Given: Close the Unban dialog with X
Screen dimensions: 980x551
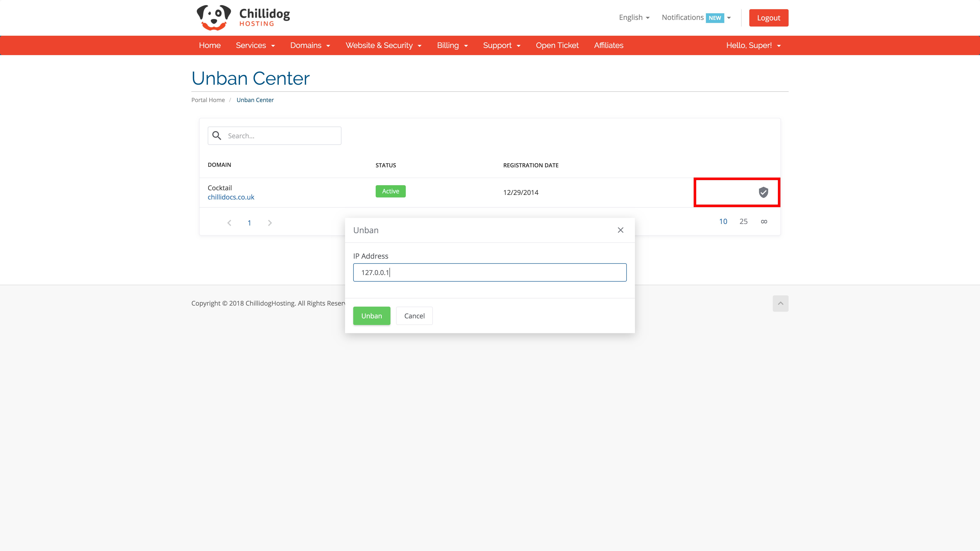Looking at the screenshot, I should [x=620, y=230].
